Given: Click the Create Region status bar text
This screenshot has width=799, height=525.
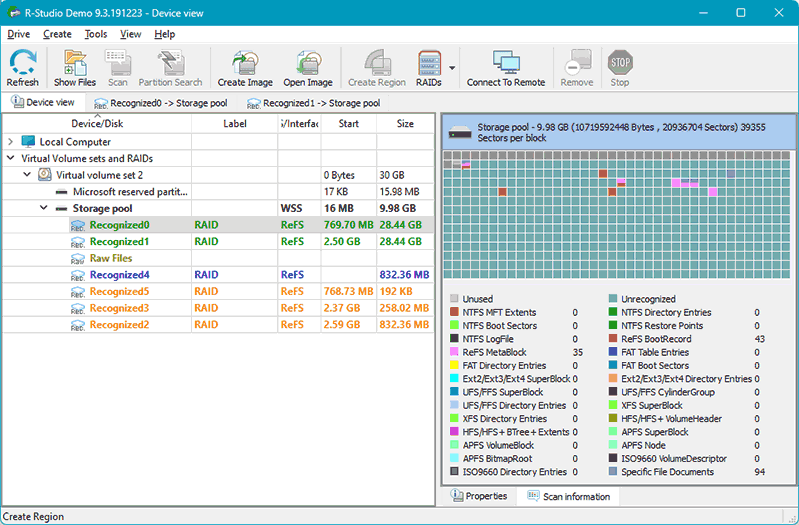Looking at the screenshot, I should pyautogui.click(x=34, y=516).
